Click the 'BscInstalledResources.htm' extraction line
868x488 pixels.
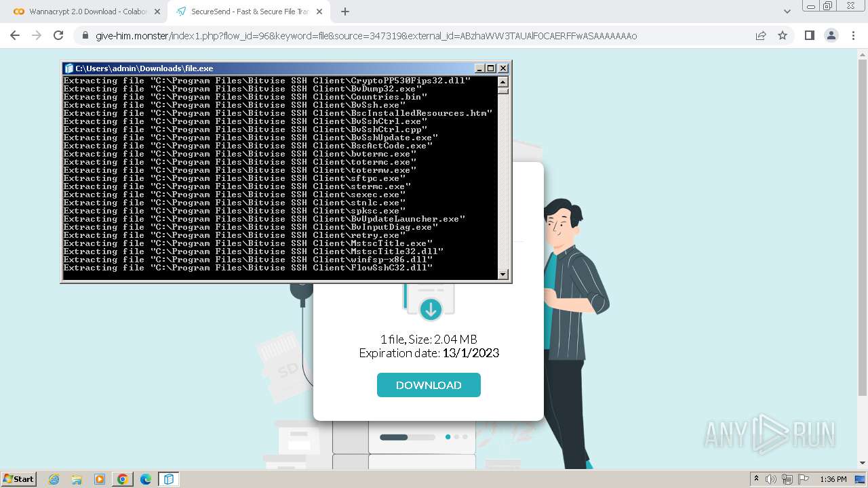pos(278,113)
